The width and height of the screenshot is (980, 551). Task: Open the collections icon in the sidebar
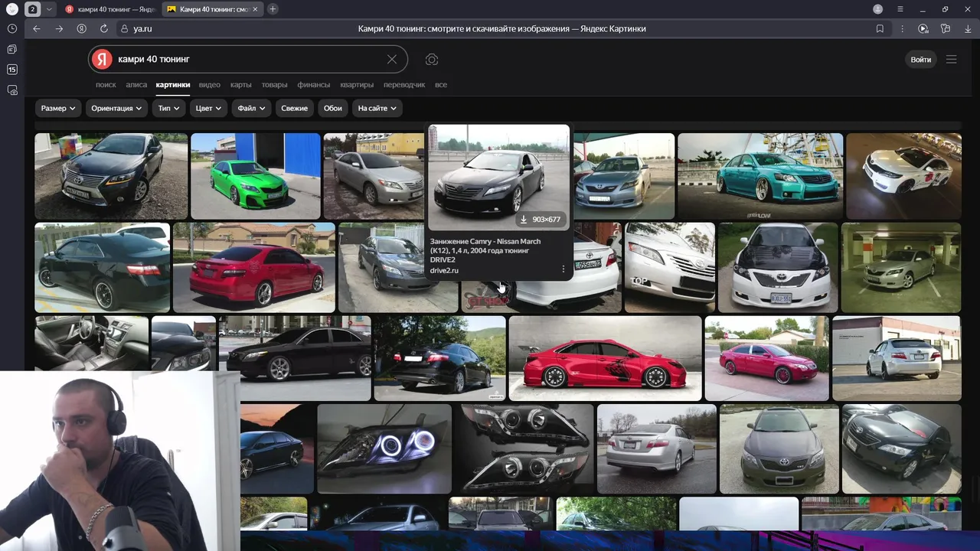point(12,49)
